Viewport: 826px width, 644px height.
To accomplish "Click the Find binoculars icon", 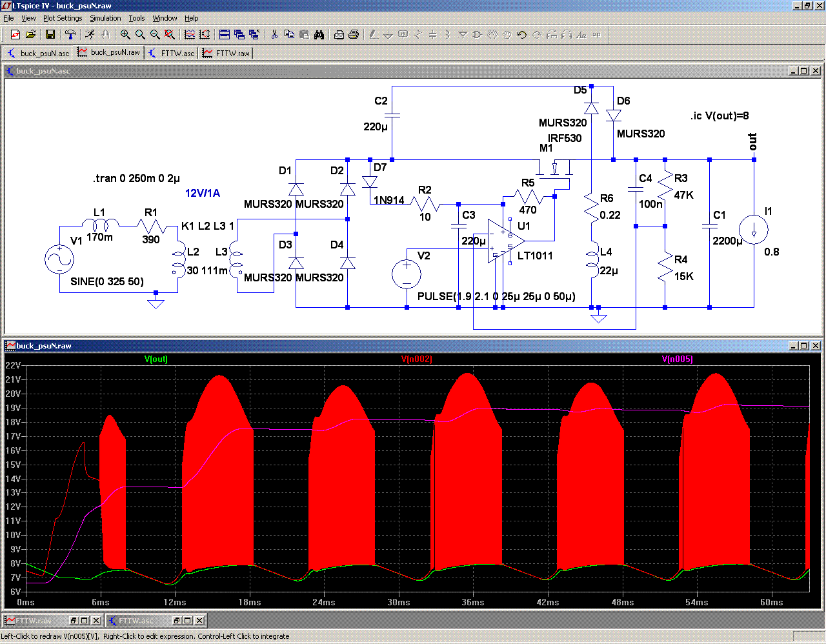I will [x=319, y=35].
